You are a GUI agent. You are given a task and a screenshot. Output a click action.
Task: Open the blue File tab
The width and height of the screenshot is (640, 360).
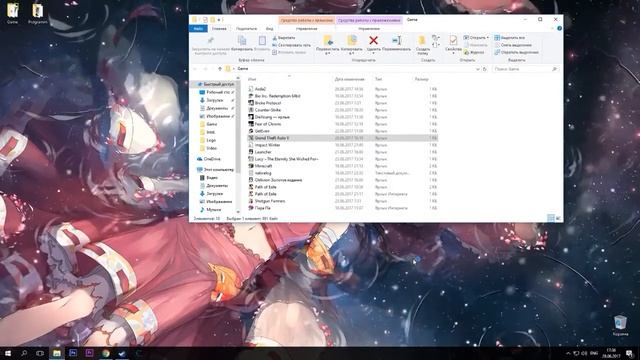tap(198, 29)
